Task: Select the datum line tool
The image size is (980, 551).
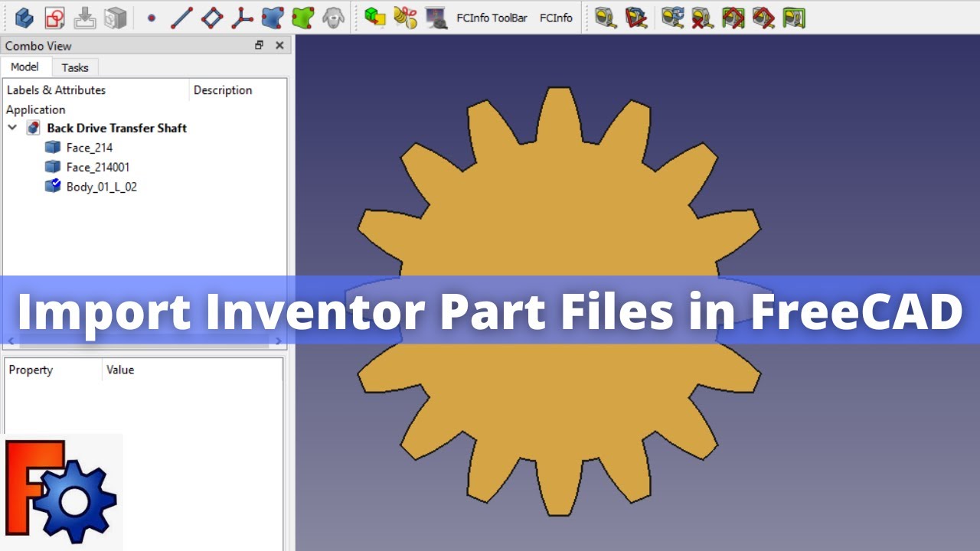Action: (x=181, y=18)
